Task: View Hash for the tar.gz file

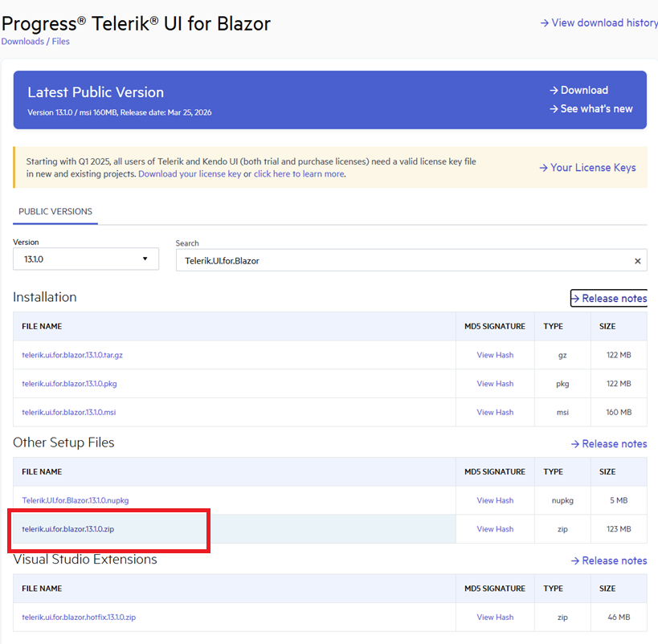Action: [495, 355]
